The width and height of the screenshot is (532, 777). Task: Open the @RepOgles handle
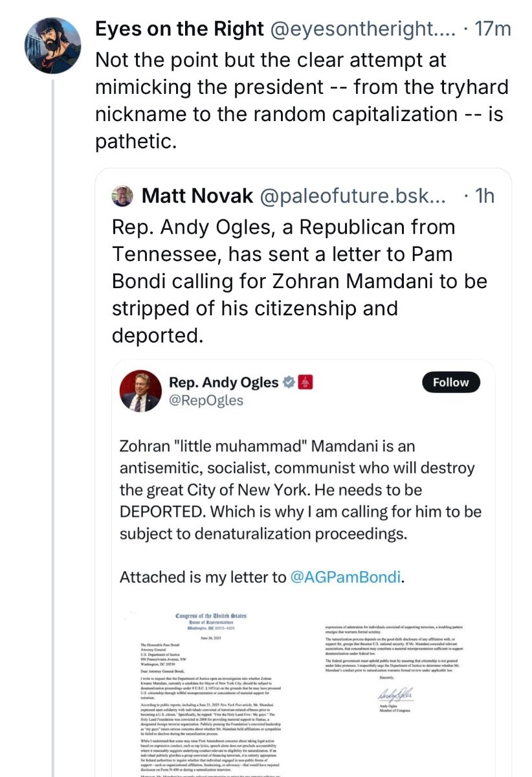point(206,401)
